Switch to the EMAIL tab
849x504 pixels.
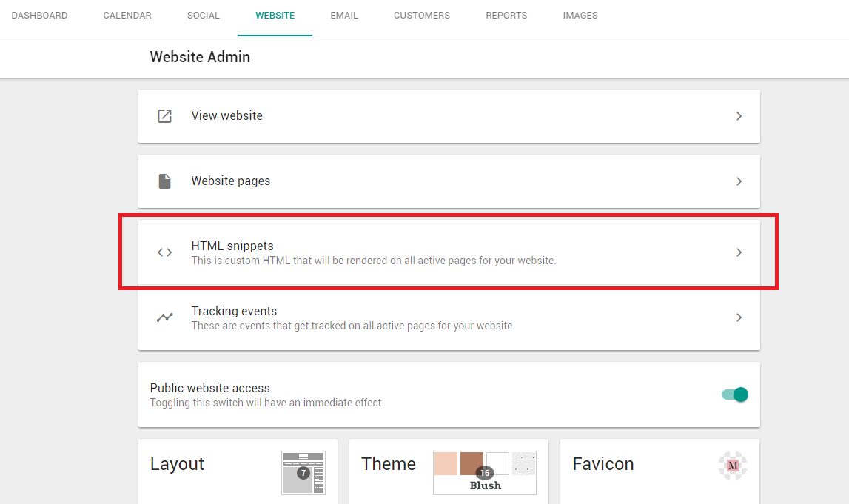coord(343,15)
